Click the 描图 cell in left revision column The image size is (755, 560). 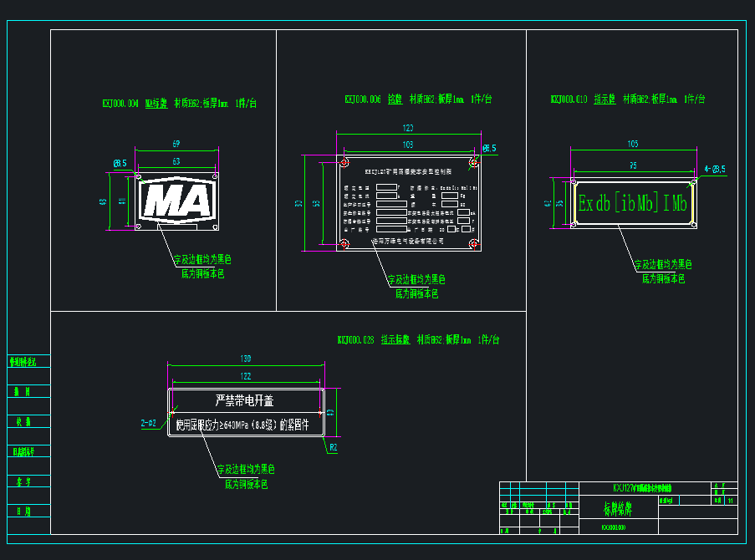(x=23, y=392)
